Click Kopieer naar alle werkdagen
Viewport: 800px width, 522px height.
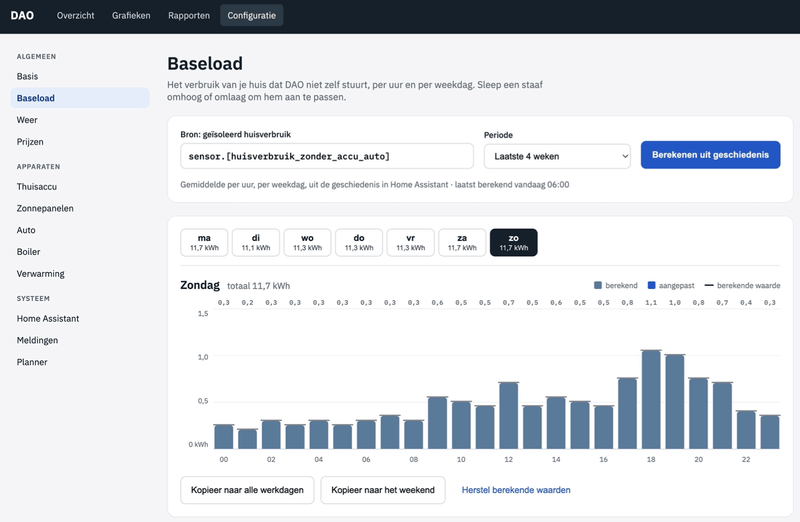tap(247, 490)
